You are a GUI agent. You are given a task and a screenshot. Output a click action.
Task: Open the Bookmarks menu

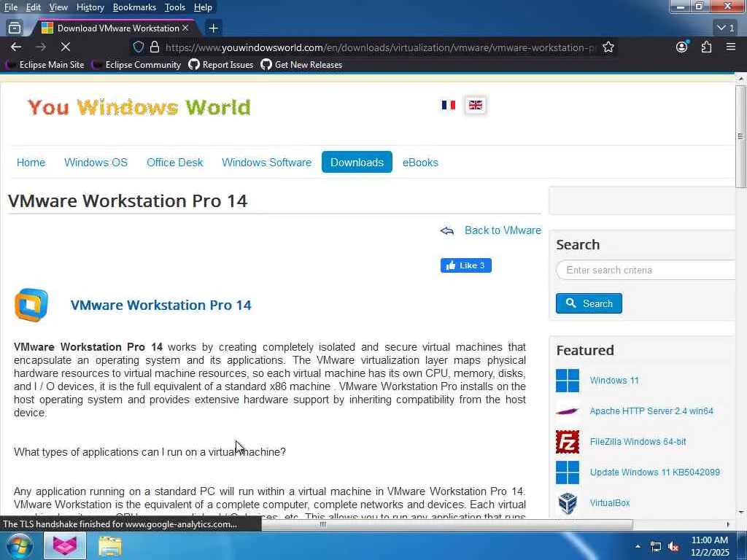click(x=134, y=7)
